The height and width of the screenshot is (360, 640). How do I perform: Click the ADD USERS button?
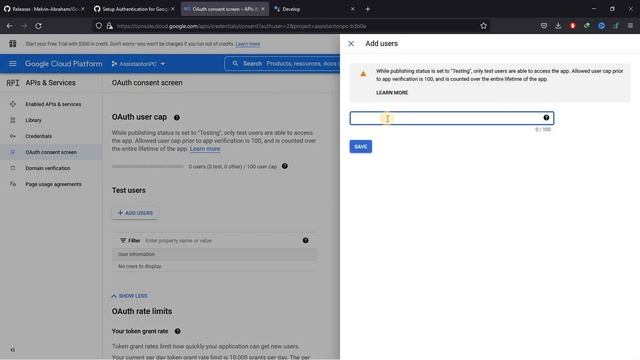[135, 213]
